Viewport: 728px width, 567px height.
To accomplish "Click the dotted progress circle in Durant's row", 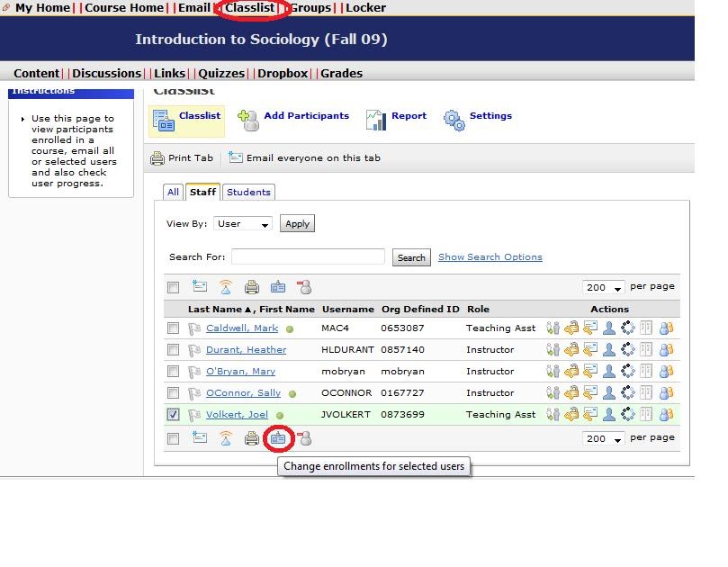I will pos(628,350).
